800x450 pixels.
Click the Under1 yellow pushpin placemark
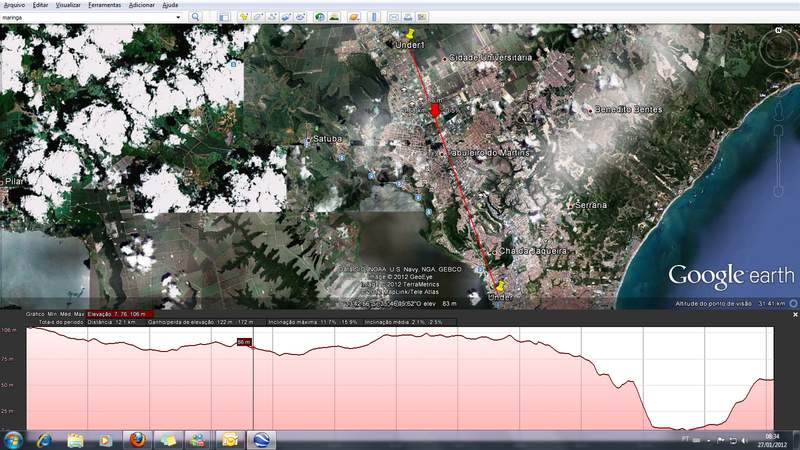pos(410,34)
